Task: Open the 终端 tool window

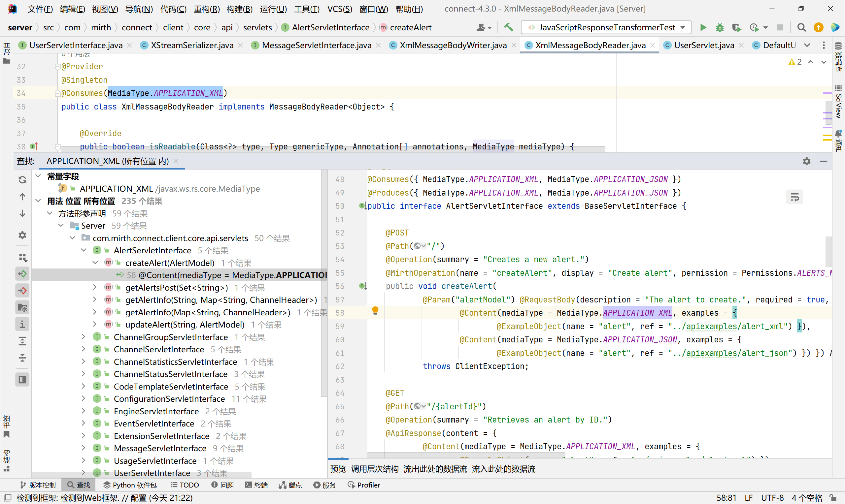Action: click(256, 485)
